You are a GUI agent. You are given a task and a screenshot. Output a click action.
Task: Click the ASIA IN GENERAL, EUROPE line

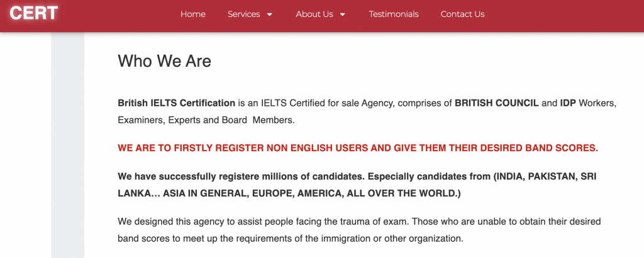click(289, 194)
